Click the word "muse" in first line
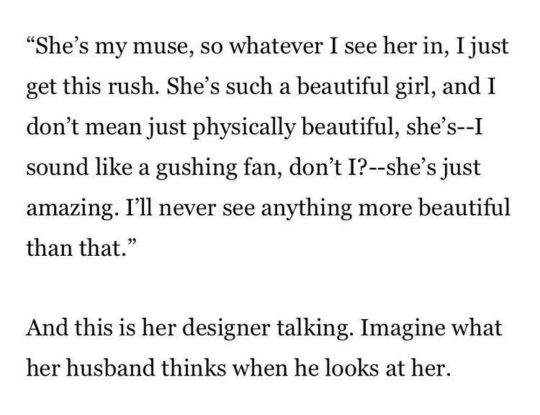Image resolution: width=540 pixels, height=415 pixels. pyautogui.click(x=160, y=47)
